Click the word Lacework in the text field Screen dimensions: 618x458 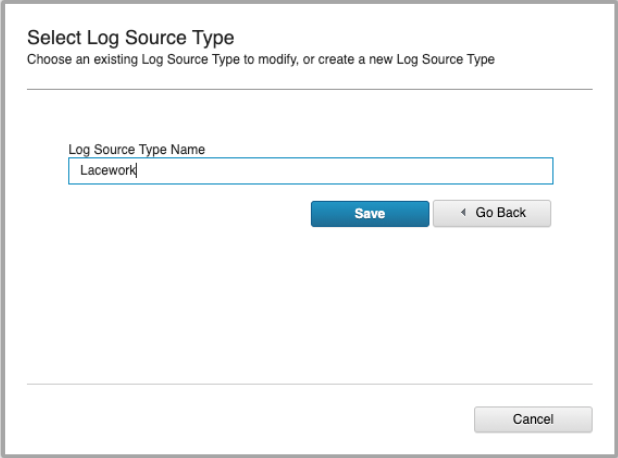pyautogui.click(x=108, y=171)
